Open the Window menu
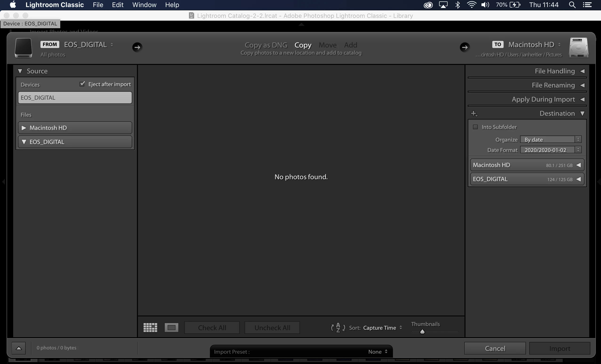Screen dimensions: 601x364 [x=144, y=5]
